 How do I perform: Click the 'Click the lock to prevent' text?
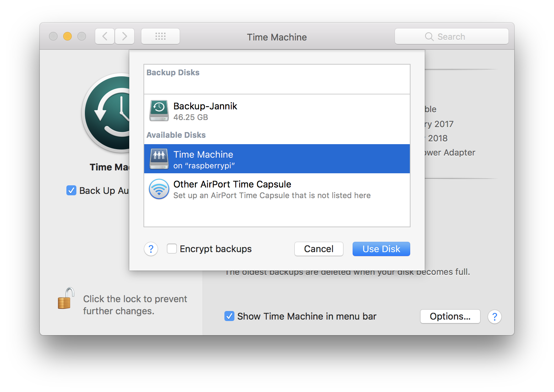pos(135,299)
